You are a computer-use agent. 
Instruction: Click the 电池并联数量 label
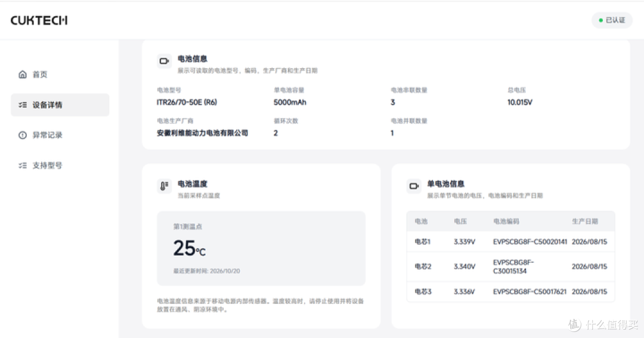[409, 121]
